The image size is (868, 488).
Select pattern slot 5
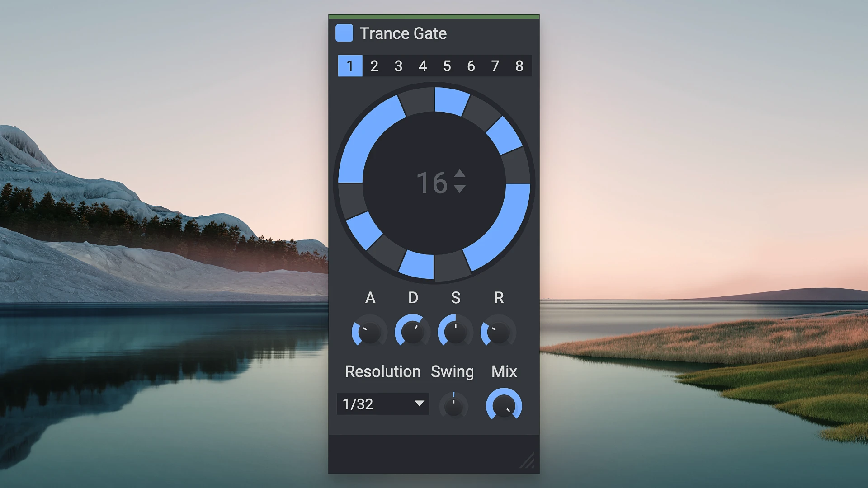tap(447, 66)
